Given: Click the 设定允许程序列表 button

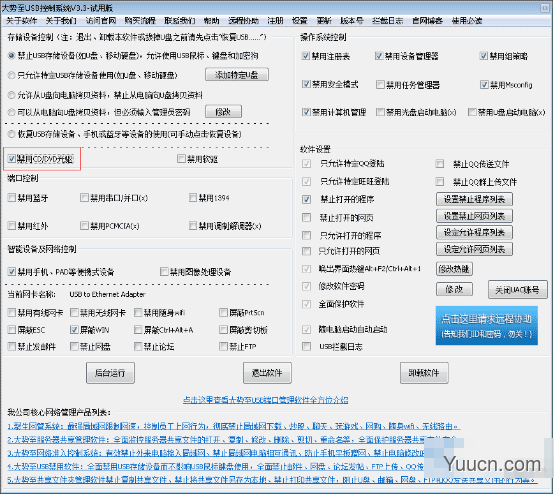Looking at the screenshot, I should coord(474,233).
